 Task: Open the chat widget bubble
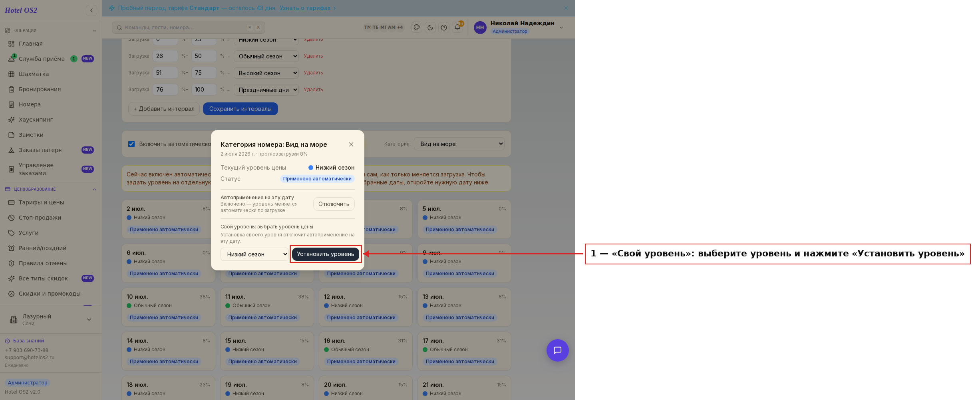557,350
